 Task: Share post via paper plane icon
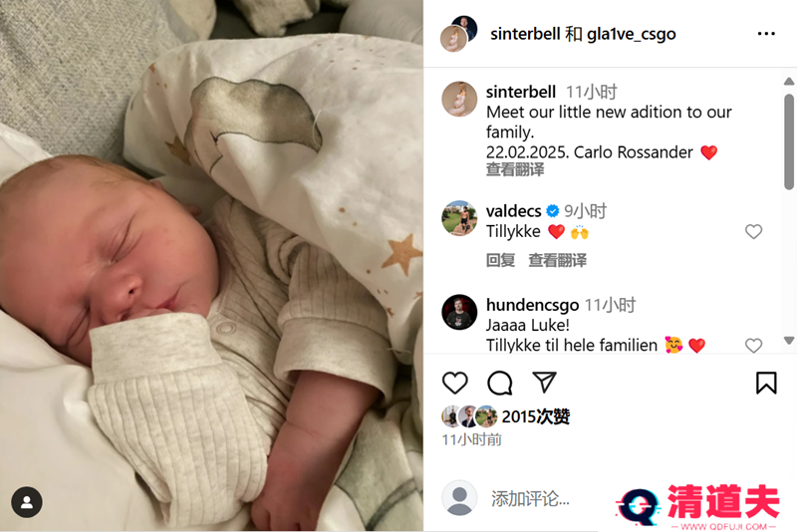tap(544, 383)
